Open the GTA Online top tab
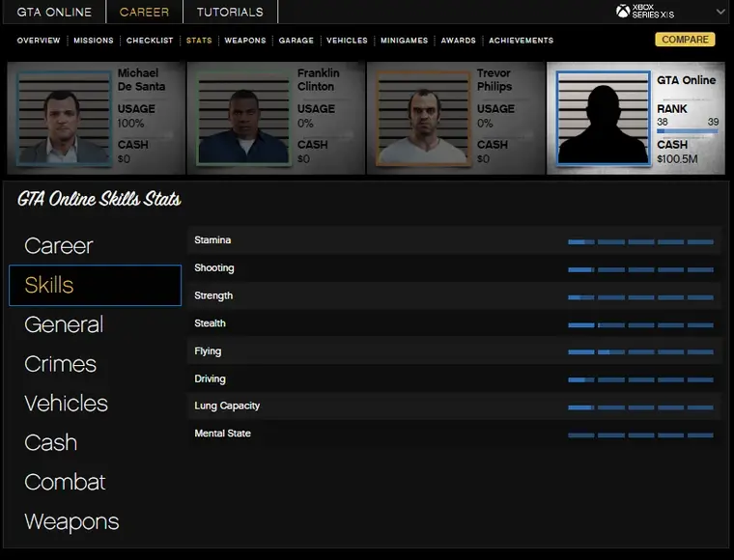734x560 pixels. [54, 13]
